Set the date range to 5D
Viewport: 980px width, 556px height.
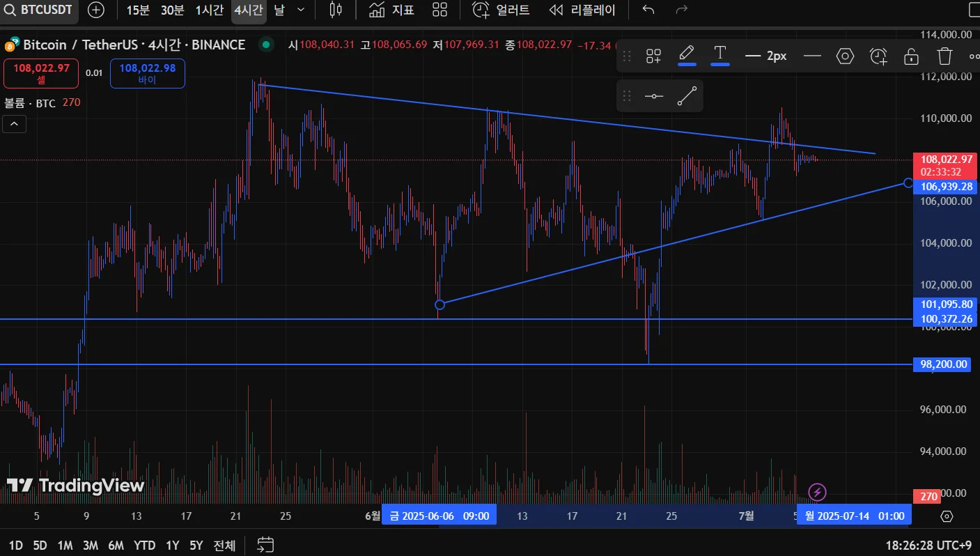pyautogui.click(x=40, y=546)
